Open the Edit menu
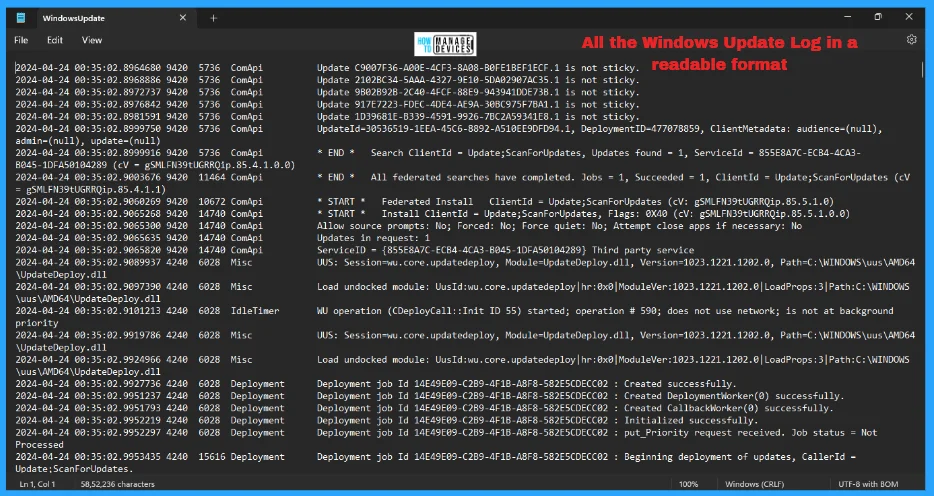The width and height of the screenshot is (934, 496). pos(55,40)
